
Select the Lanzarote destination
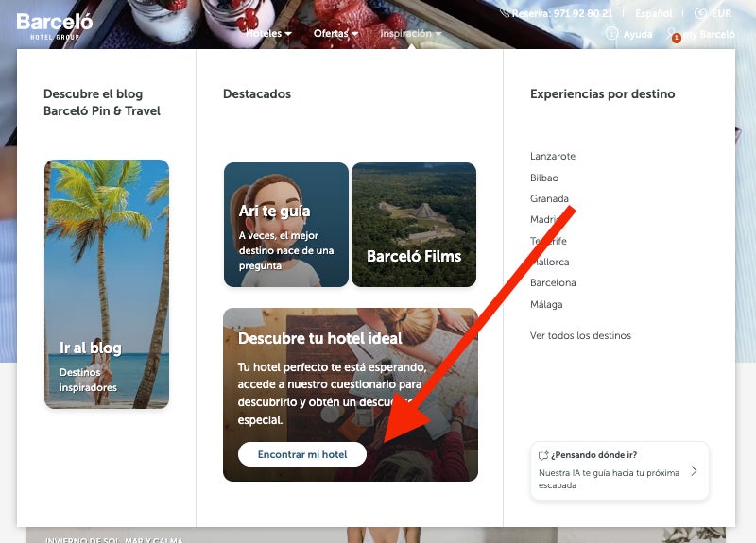553,156
